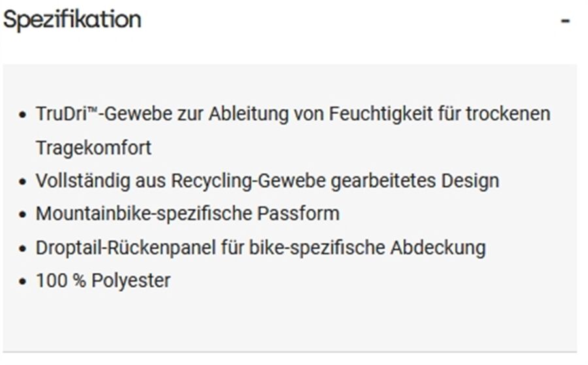The image size is (588, 365).
Task: Click the bullet dot before Mountainbike-spezifische
Action: point(23,215)
